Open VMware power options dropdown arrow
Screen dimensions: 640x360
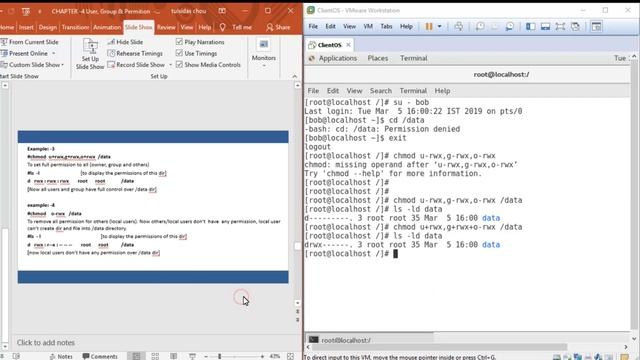click(x=440, y=27)
